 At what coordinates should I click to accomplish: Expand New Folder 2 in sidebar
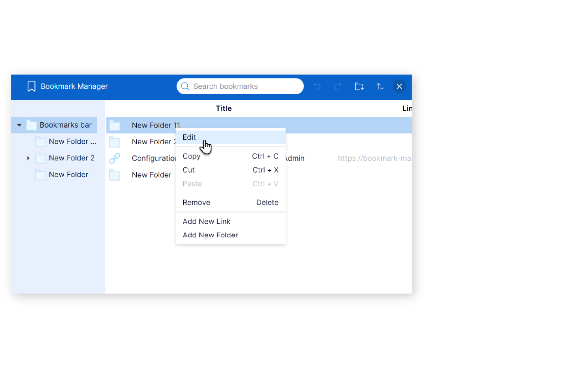click(x=28, y=158)
